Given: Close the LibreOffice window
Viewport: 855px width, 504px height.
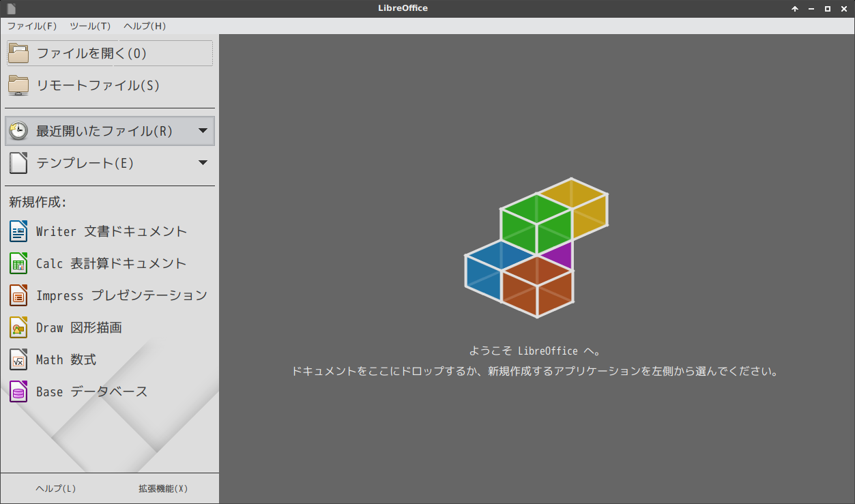Looking at the screenshot, I should coord(844,9).
